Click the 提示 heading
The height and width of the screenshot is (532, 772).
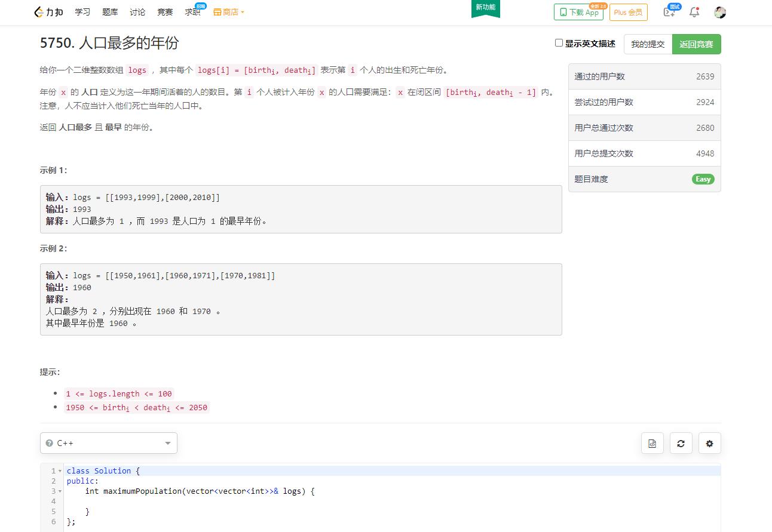50,372
